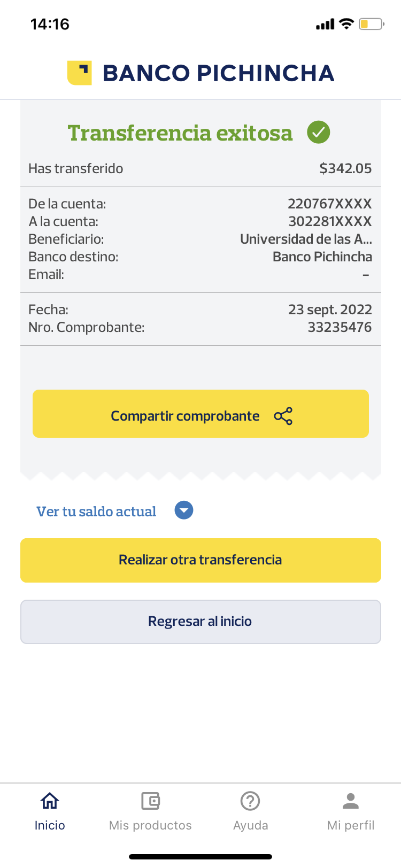Image resolution: width=401 pixels, height=868 pixels.
Task: Open the Mi perfil tab label
Action: point(351,825)
